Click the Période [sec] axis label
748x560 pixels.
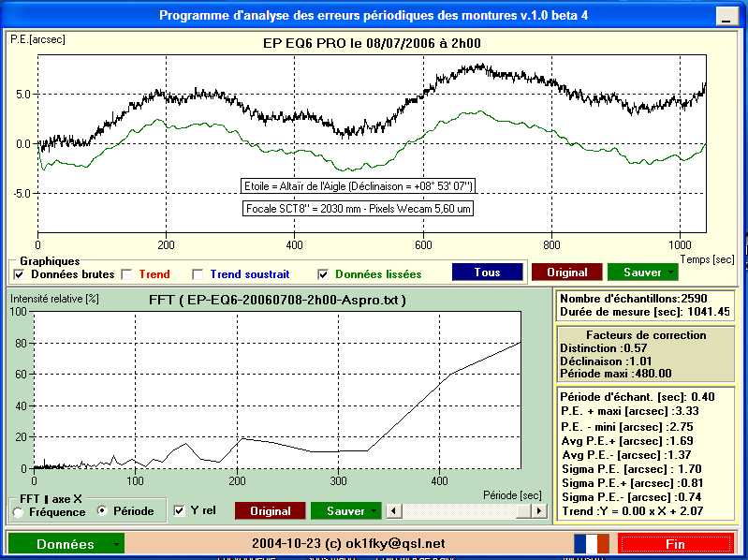512,495
